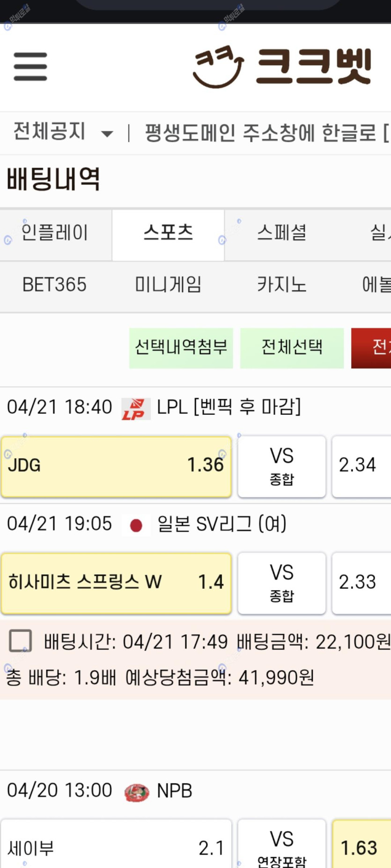Tick the bet slip checkbox next to 배팅시간
Image resolution: width=391 pixels, height=868 pixels.
21,641
